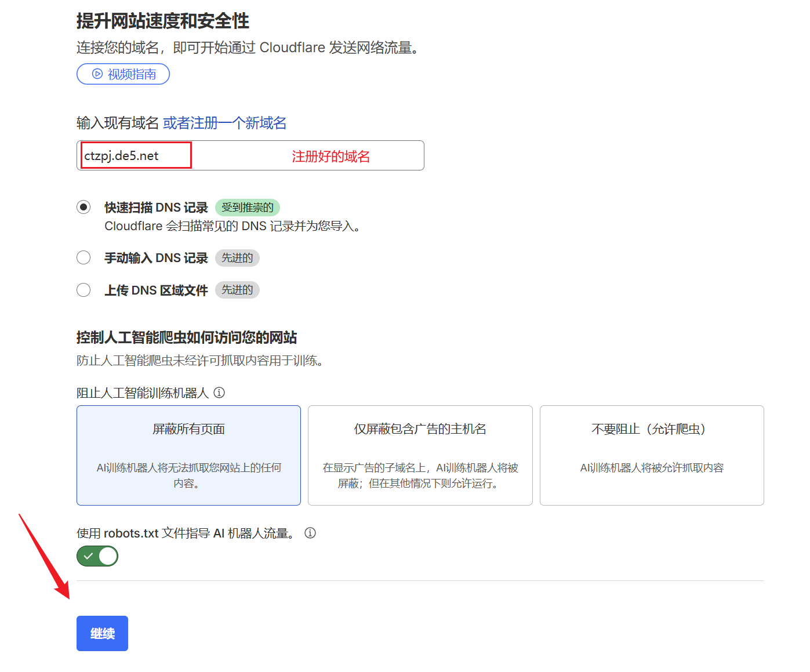Click the 控制人工智能爬虫如何访问您的网站 heading

click(x=187, y=337)
